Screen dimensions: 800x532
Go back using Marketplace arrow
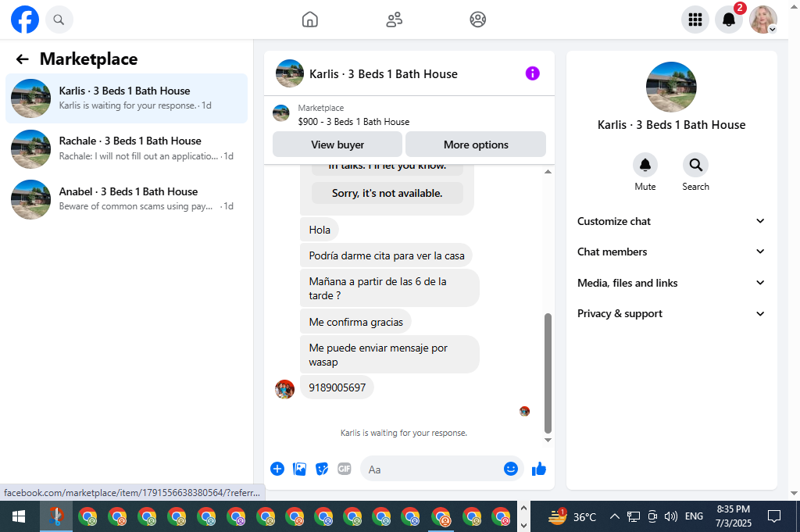coord(22,59)
